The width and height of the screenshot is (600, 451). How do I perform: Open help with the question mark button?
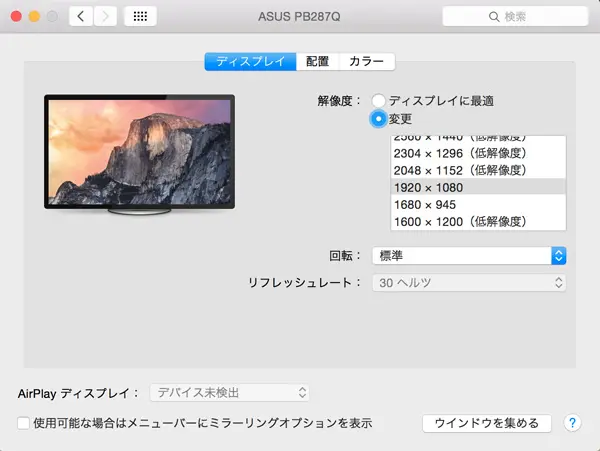(x=572, y=423)
